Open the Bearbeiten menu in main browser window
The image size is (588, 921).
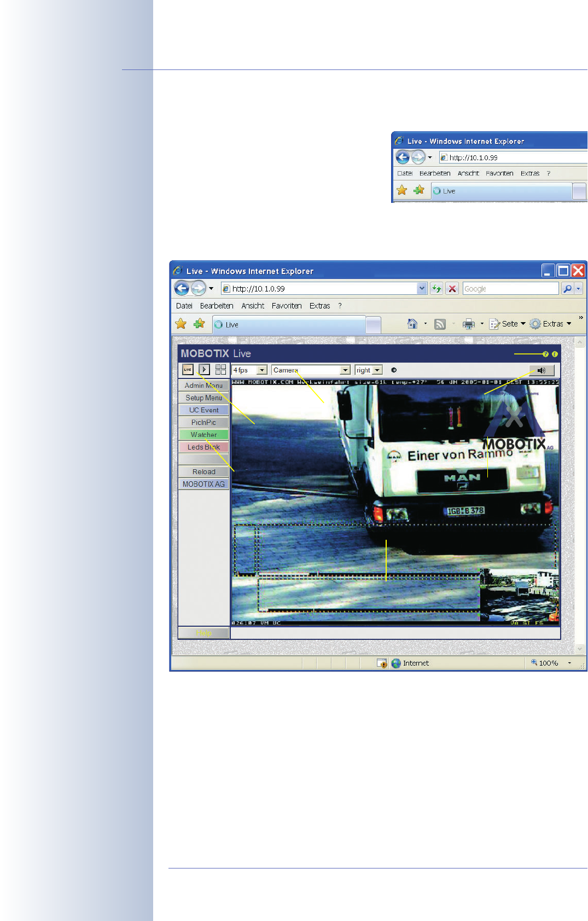[217, 306]
